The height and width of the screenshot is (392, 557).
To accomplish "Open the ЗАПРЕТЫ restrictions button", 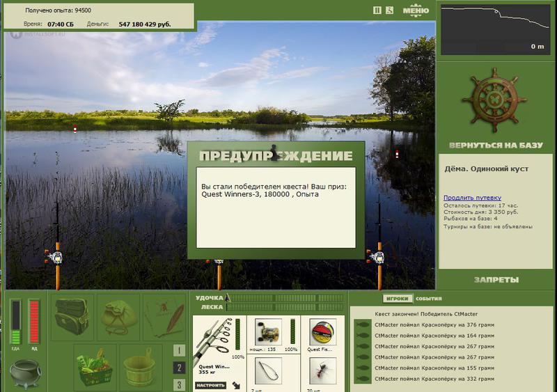I will (x=496, y=280).
